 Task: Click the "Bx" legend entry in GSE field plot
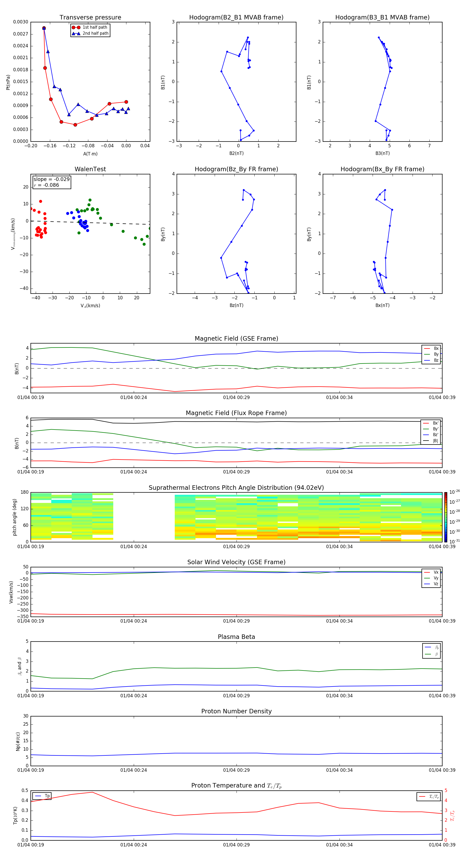[431, 349]
